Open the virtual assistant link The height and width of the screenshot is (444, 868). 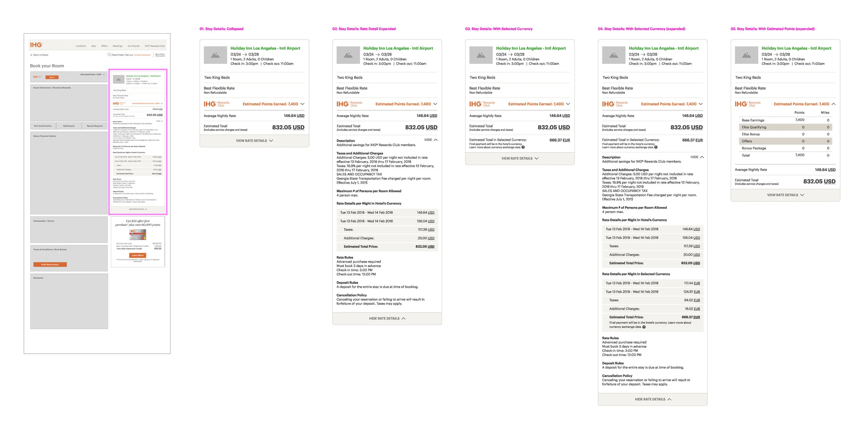tap(142, 55)
